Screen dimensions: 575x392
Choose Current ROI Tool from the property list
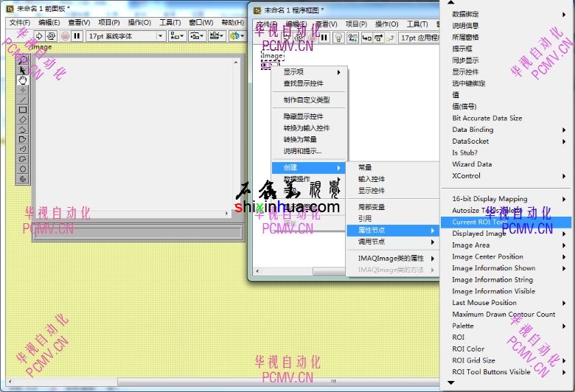[480, 222]
